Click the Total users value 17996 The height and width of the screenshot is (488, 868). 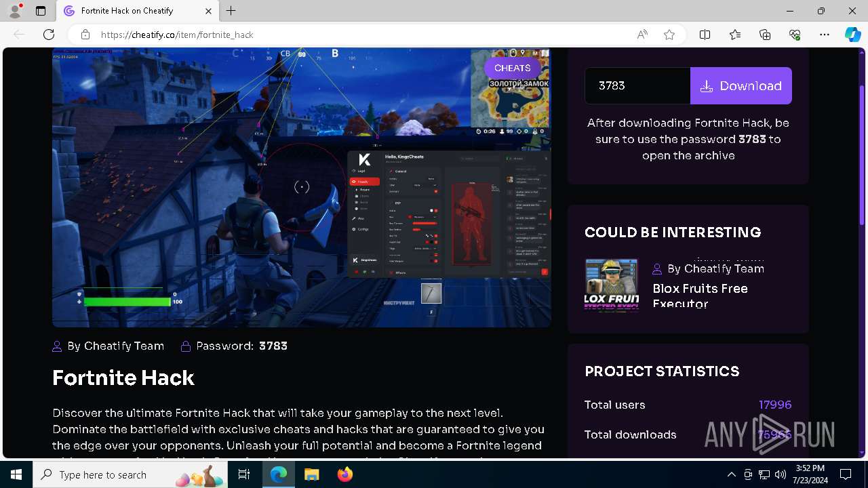[775, 405]
